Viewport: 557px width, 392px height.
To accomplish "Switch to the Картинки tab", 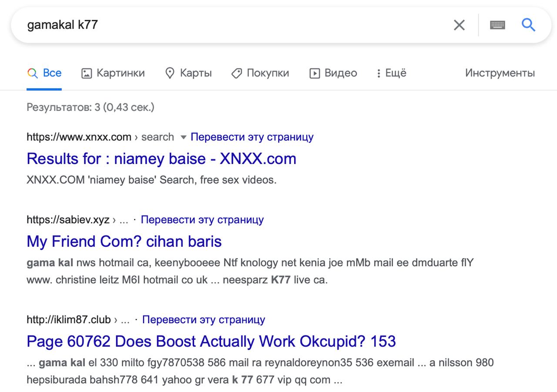I will 113,73.
